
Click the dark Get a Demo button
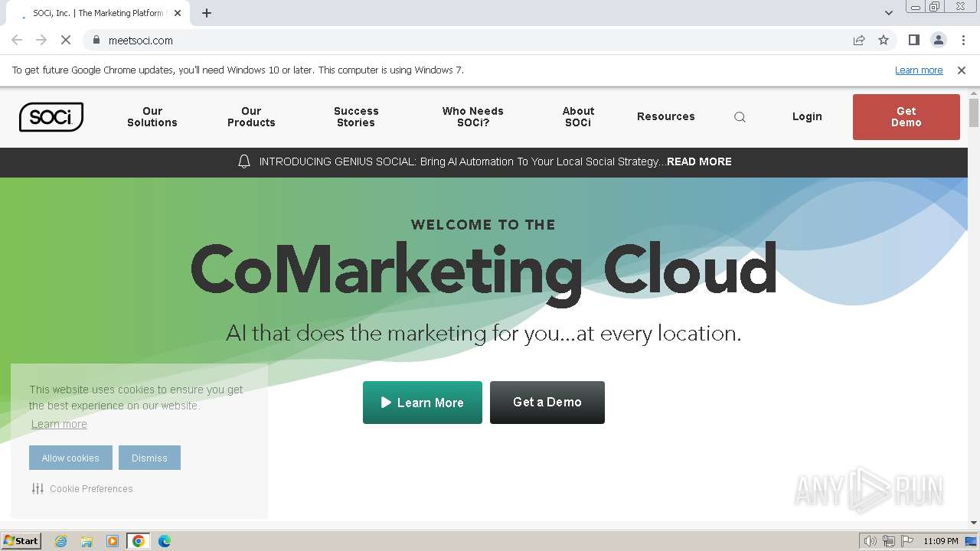point(547,403)
